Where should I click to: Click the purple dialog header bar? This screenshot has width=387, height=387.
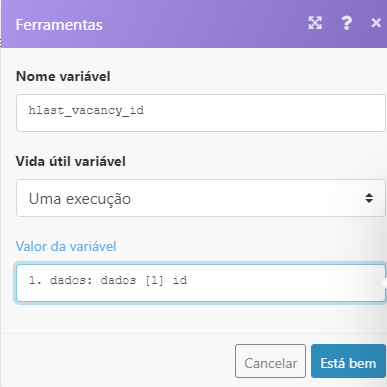(193, 24)
